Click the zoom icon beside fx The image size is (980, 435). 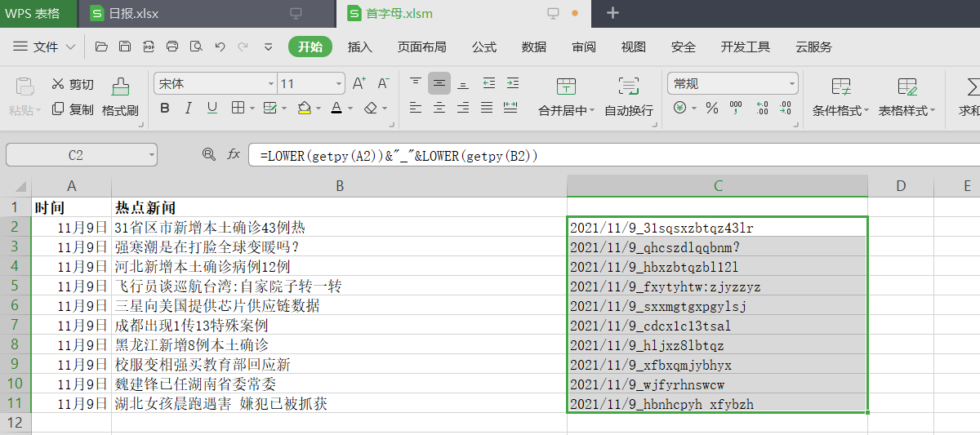point(208,154)
